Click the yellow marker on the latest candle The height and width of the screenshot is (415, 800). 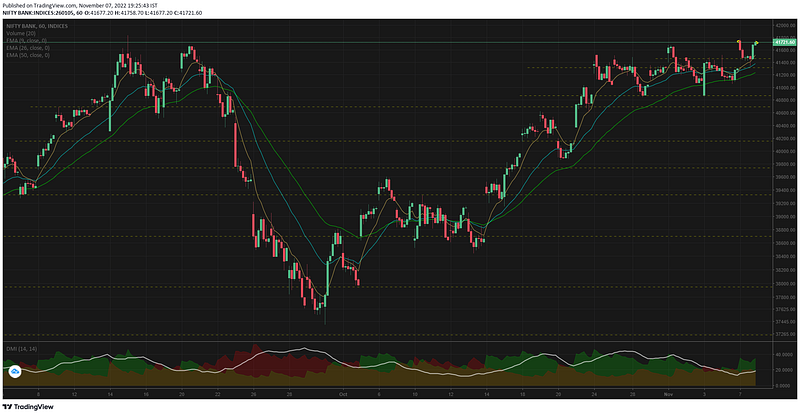tap(756, 42)
